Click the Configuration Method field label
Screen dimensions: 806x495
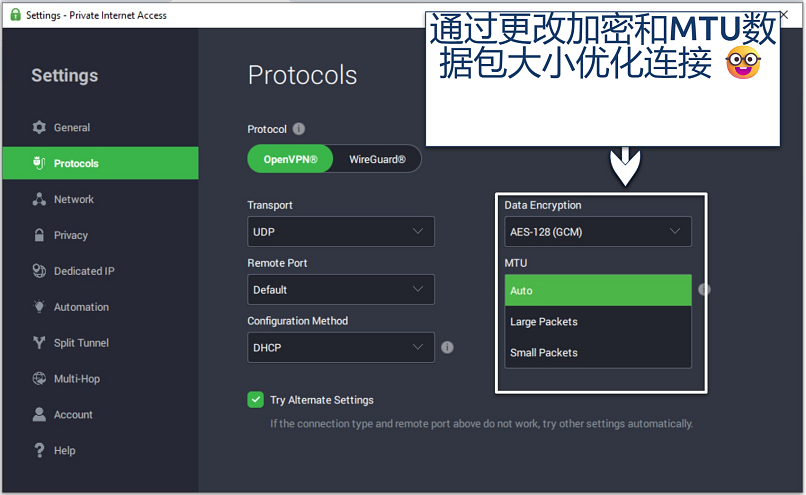pyautogui.click(x=298, y=321)
